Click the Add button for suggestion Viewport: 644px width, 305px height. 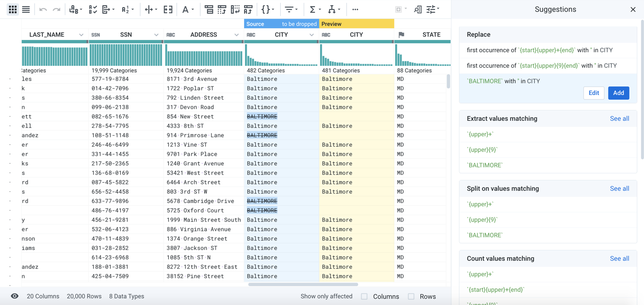click(x=619, y=93)
